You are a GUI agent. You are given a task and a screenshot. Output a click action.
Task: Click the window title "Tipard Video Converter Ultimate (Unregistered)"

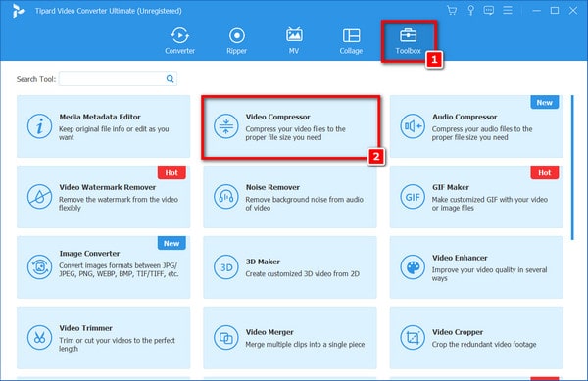109,11
